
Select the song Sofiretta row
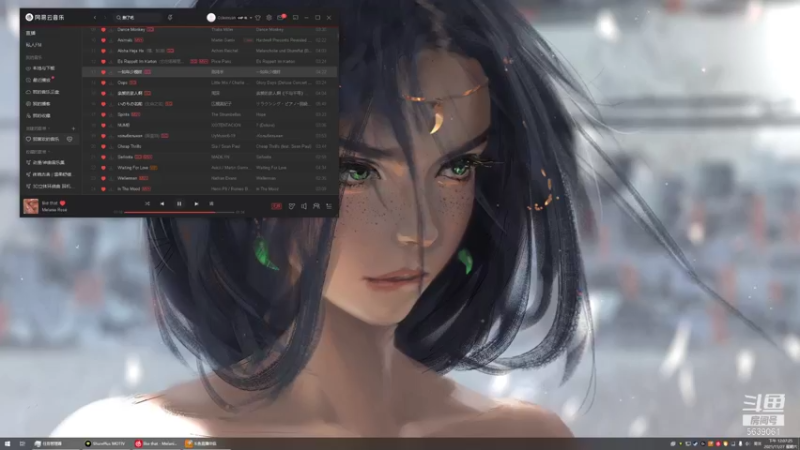209,157
